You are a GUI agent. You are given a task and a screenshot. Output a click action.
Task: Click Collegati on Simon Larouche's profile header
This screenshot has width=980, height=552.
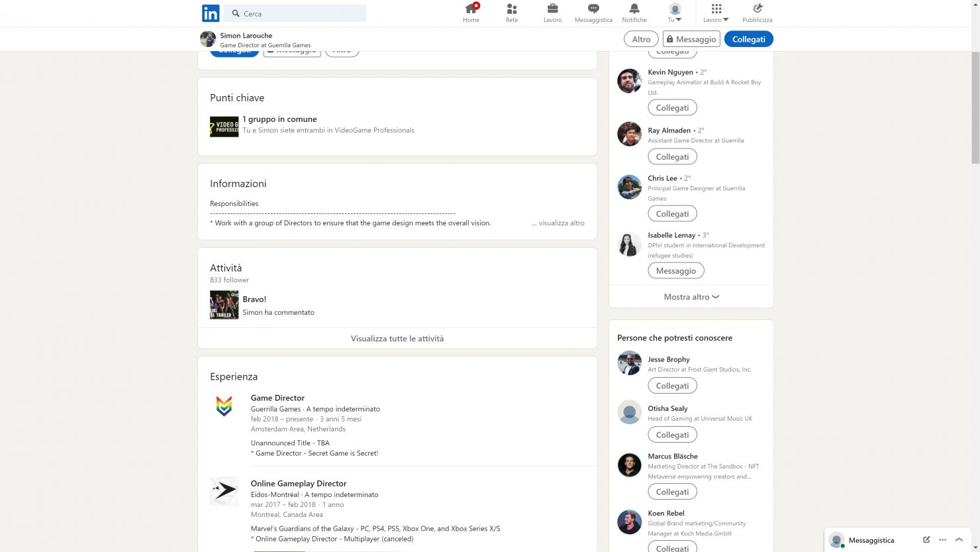[x=748, y=38]
